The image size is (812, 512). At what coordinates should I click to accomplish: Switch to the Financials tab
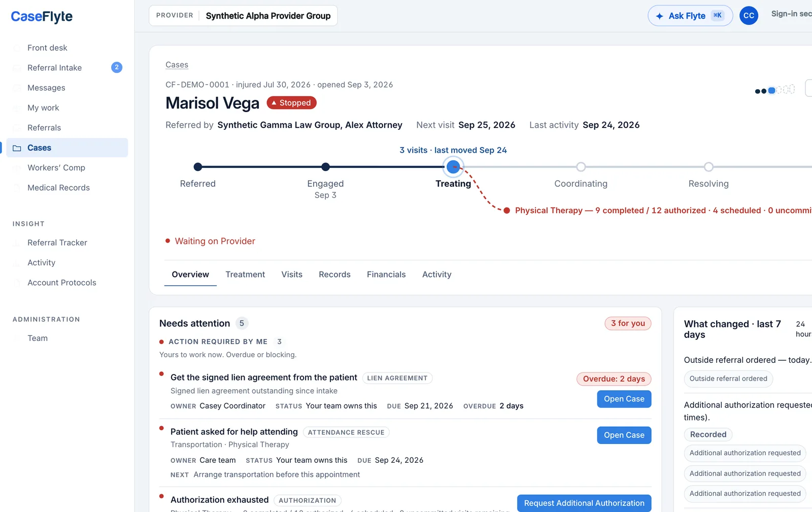click(386, 275)
